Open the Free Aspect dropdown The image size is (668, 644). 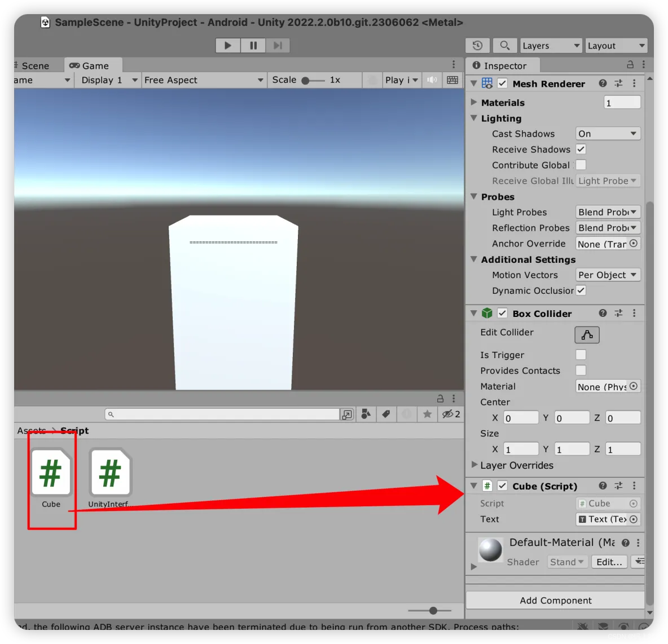pos(204,80)
